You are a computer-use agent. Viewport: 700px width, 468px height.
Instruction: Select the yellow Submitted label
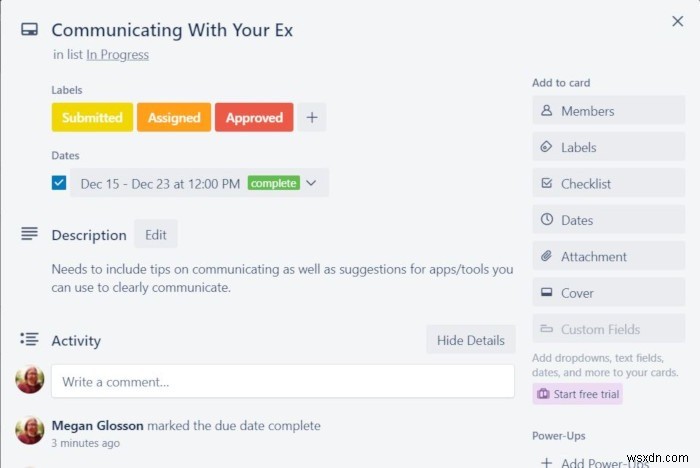pyautogui.click(x=92, y=117)
